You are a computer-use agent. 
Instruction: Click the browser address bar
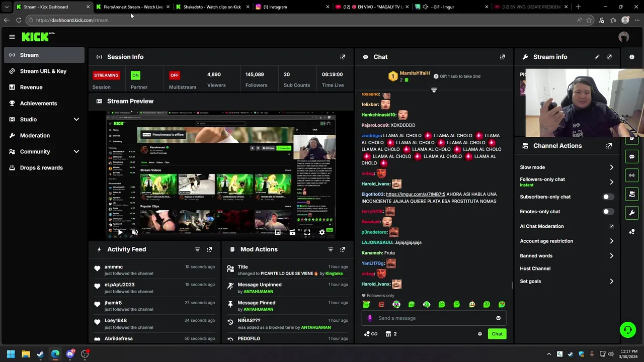pos(302,20)
